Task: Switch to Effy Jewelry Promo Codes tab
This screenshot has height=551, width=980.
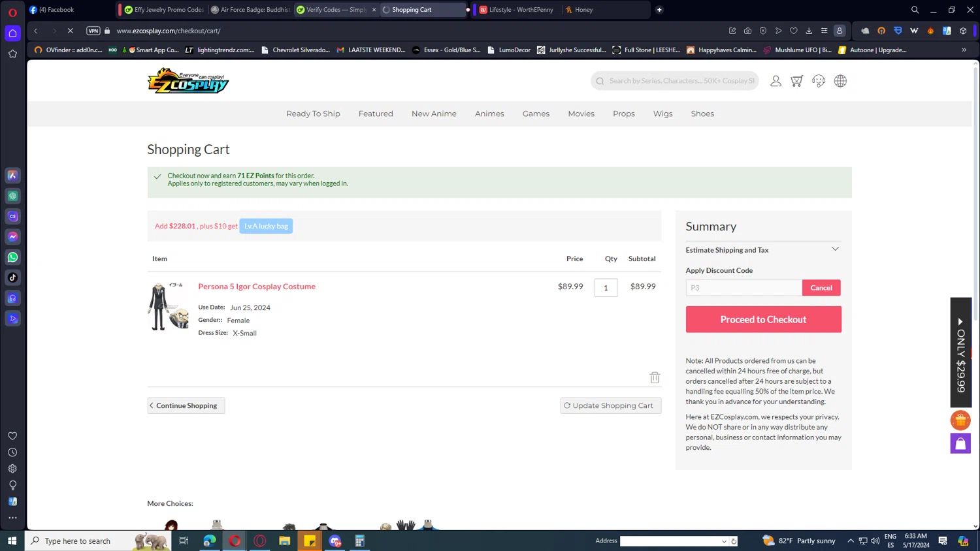Action: (x=164, y=10)
